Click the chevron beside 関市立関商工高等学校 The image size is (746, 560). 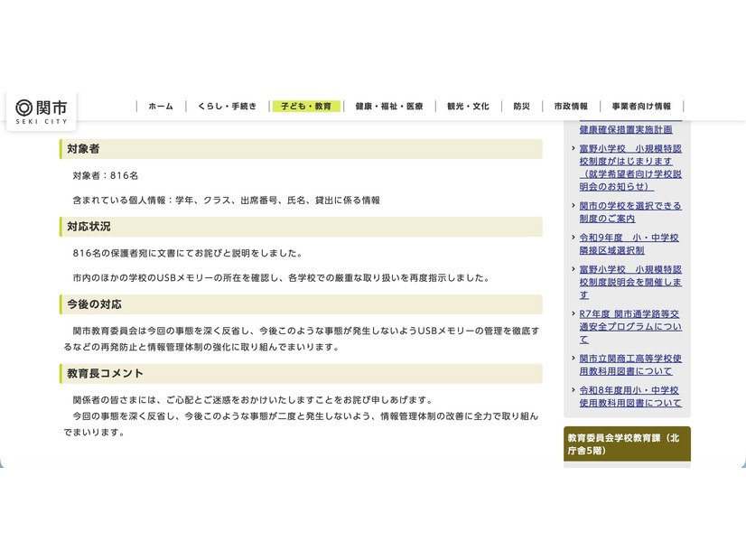pos(573,359)
